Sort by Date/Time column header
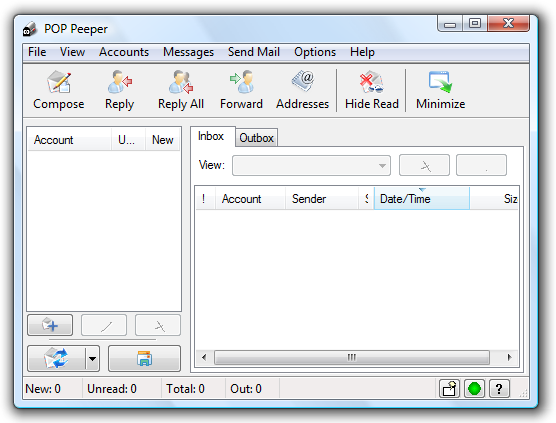This screenshot has height=423, width=556. [422, 199]
